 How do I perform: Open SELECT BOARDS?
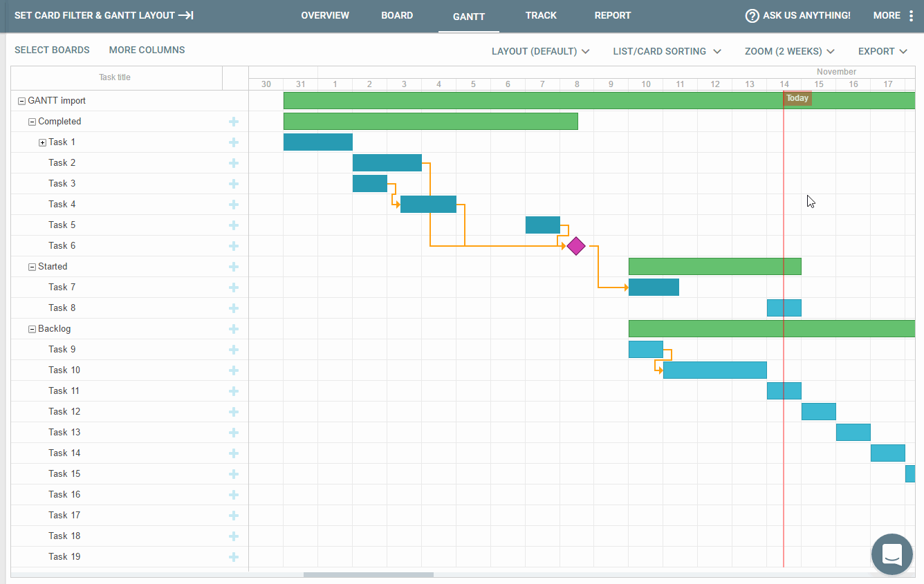pyautogui.click(x=52, y=49)
